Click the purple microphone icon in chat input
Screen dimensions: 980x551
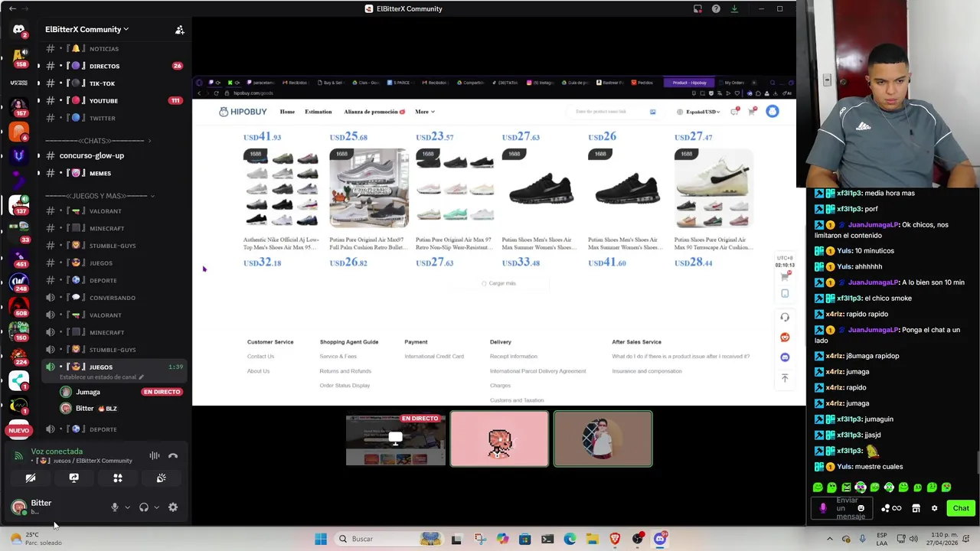point(823,508)
